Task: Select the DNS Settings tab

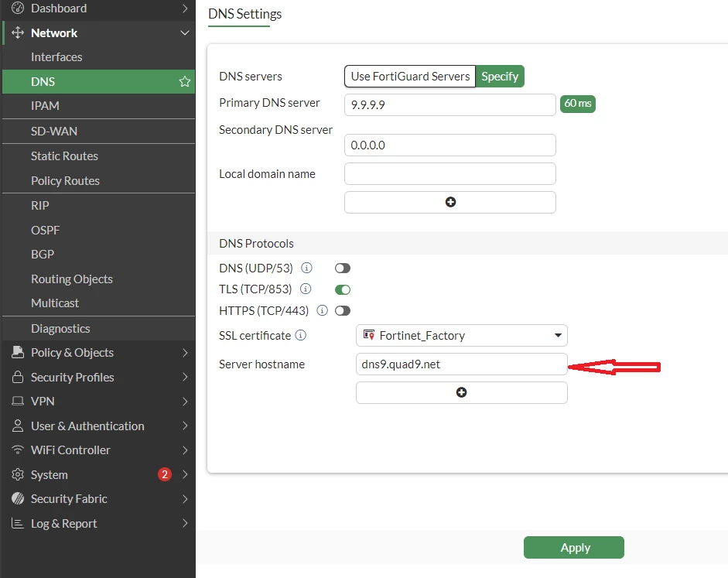Action: (244, 14)
